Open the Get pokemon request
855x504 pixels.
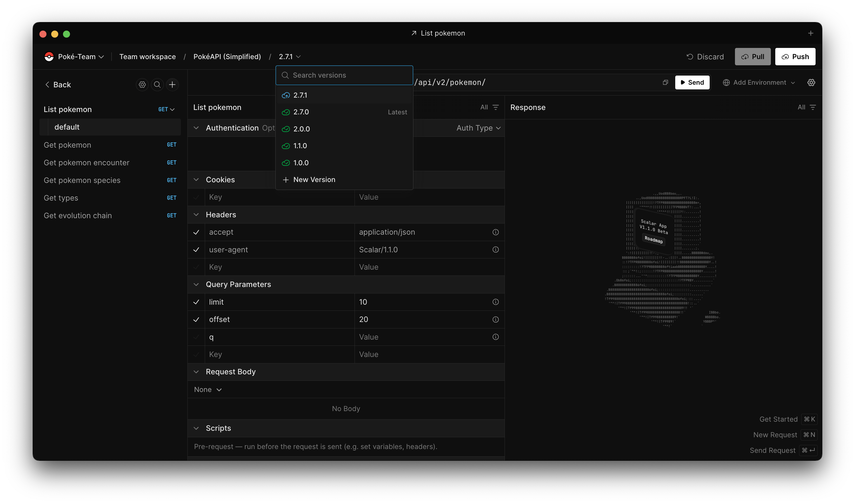point(110,145)
